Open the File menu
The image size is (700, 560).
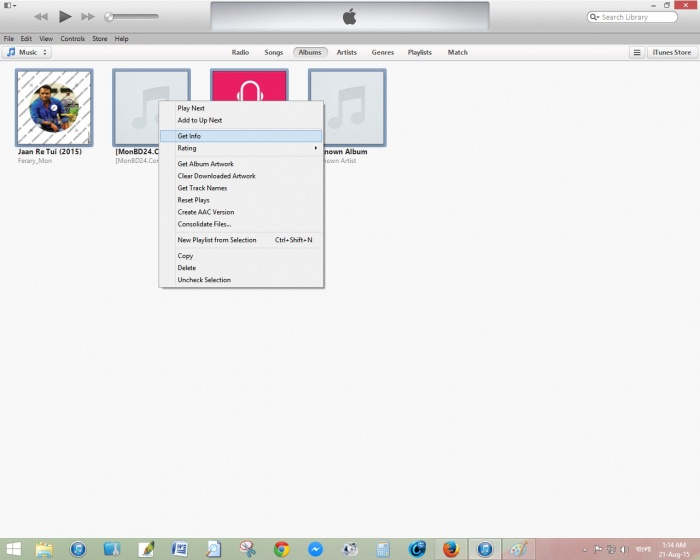point(9,39)
